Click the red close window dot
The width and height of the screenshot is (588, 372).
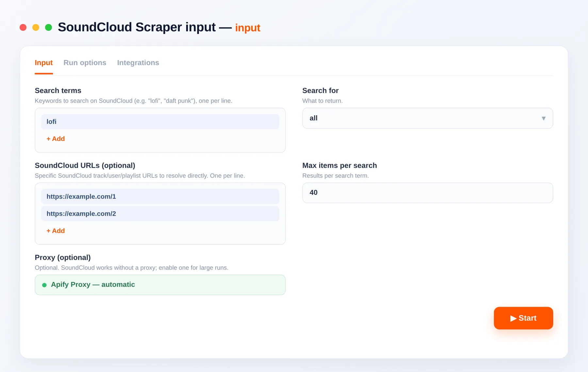click(x=23, y=27)
